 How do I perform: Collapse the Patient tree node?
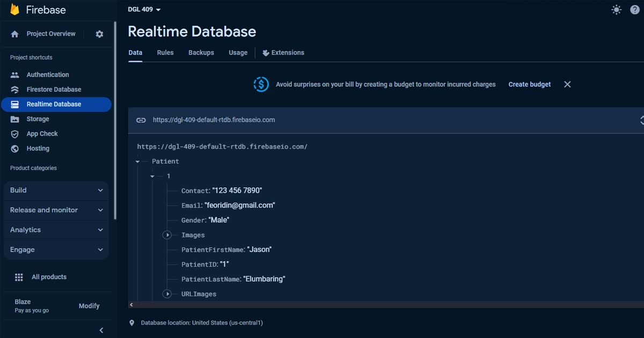click(138, 161)
